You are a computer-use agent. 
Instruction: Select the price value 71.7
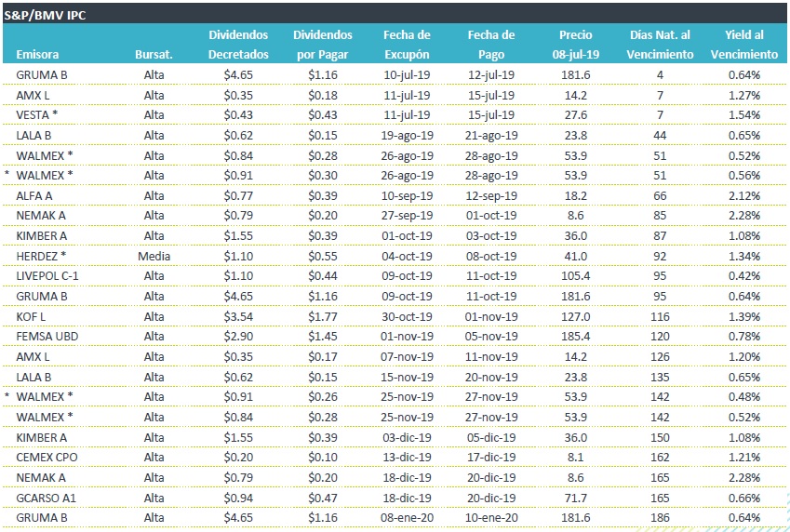(x=576, y=498)
